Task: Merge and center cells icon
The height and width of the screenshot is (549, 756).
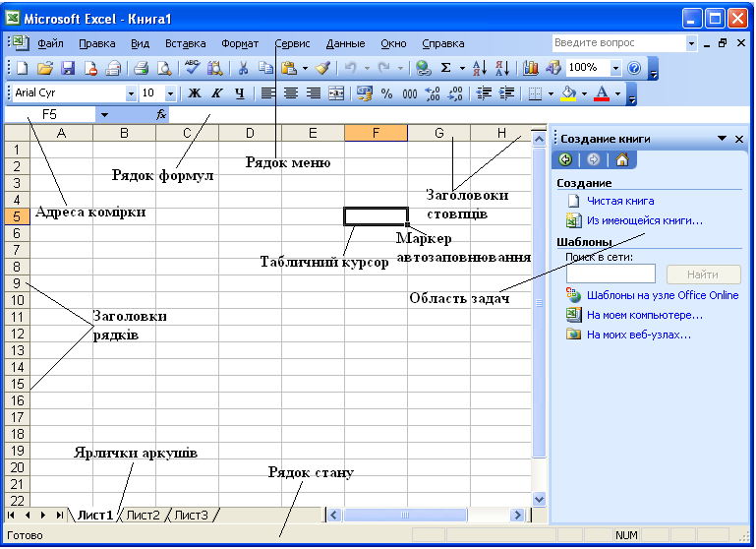Action: tap(336, 93)
